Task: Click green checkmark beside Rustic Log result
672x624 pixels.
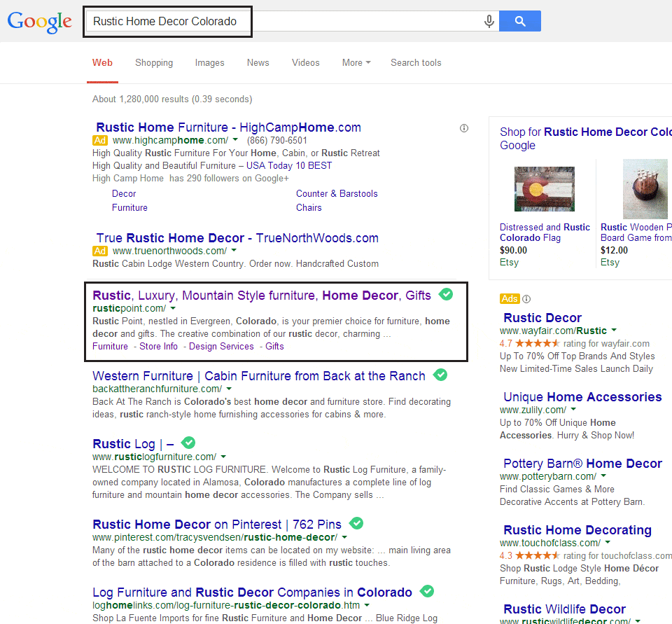Action: click(x=188, y=443)
